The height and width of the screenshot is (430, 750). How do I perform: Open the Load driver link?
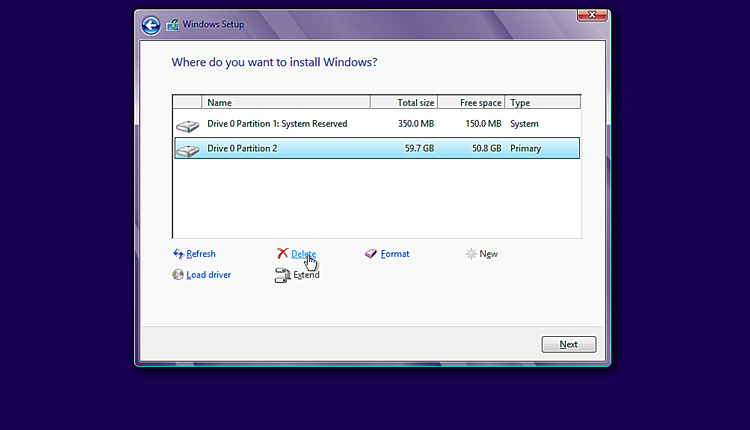(209, 275)
